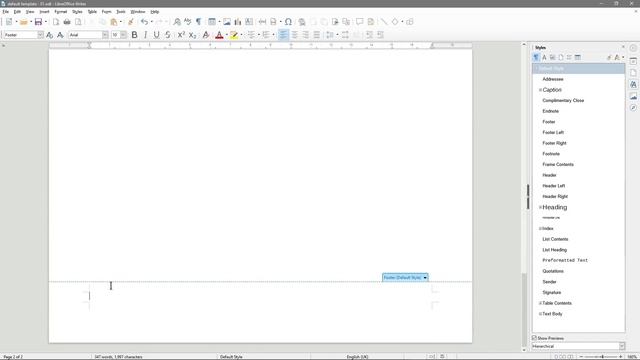Open sidebar Navigator compass icon
This screenshot has height=360, width=640.
point(633,108)
